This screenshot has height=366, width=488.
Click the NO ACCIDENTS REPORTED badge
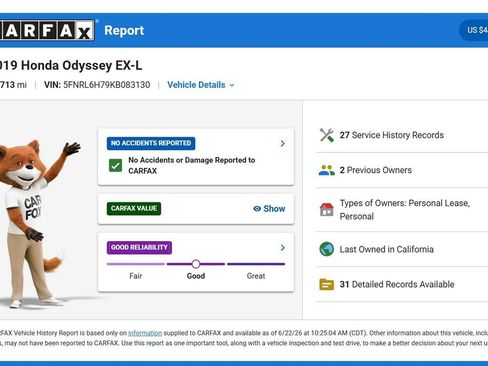pos(151,143)
